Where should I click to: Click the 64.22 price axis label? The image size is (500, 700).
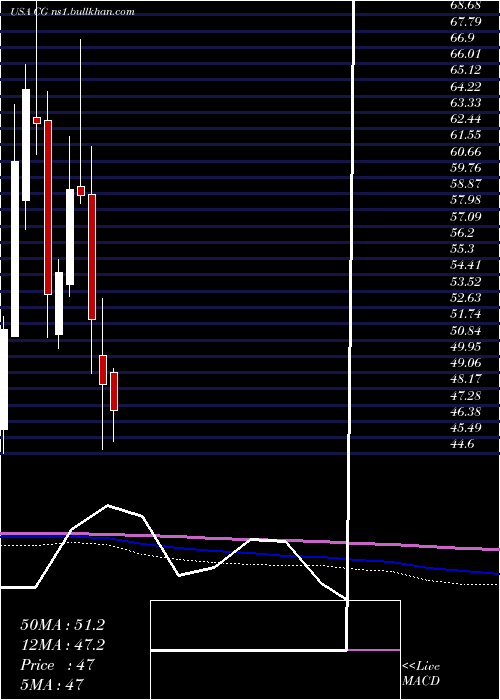pos(466,87)
